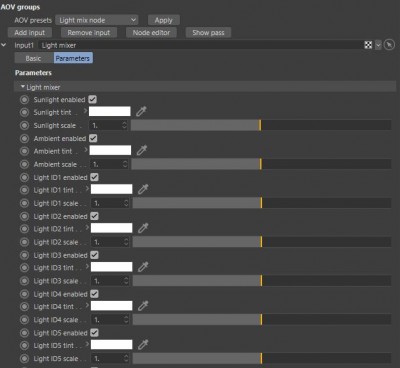400x368 pixels.
Task: Switch to the Basic tab
Action: [x=33, y=58]
